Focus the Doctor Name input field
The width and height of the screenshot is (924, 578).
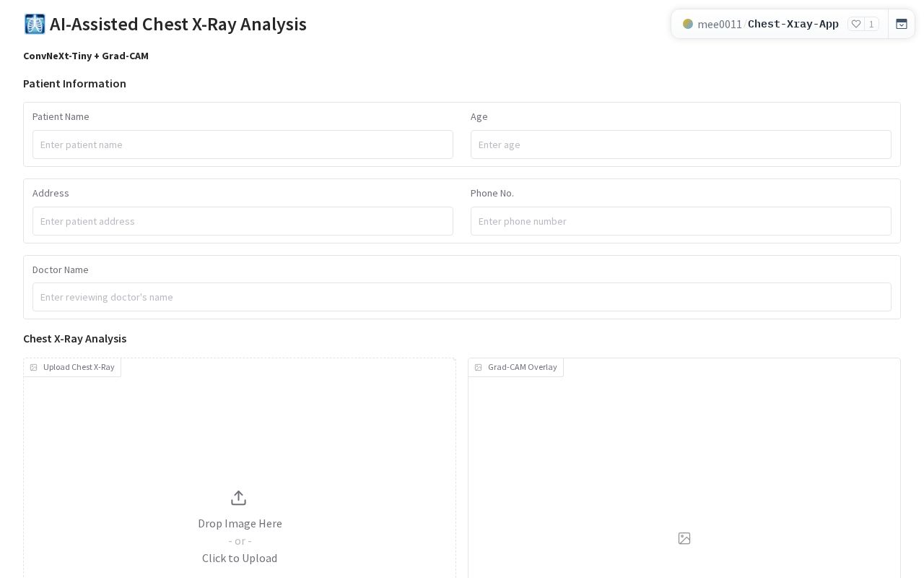462,297
